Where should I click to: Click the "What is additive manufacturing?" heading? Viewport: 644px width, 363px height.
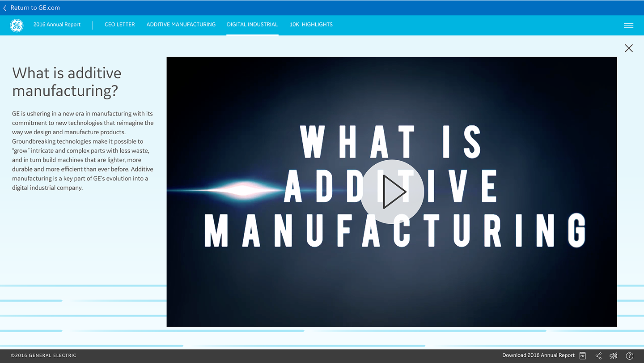pos(67,82)
